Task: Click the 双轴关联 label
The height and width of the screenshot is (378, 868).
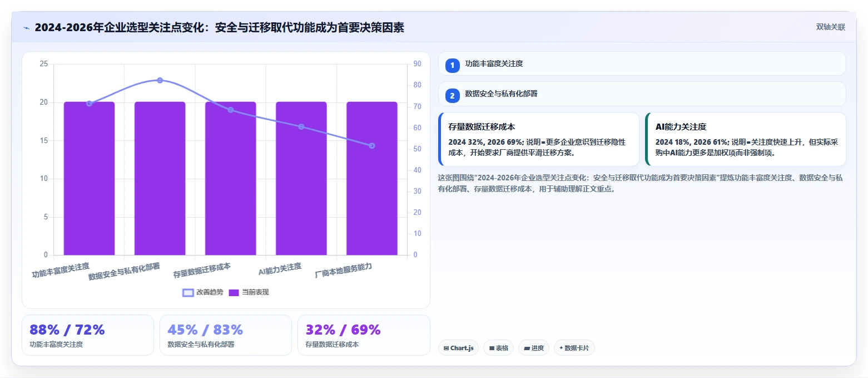Action: pyautogui.click(x=830, y=27)
